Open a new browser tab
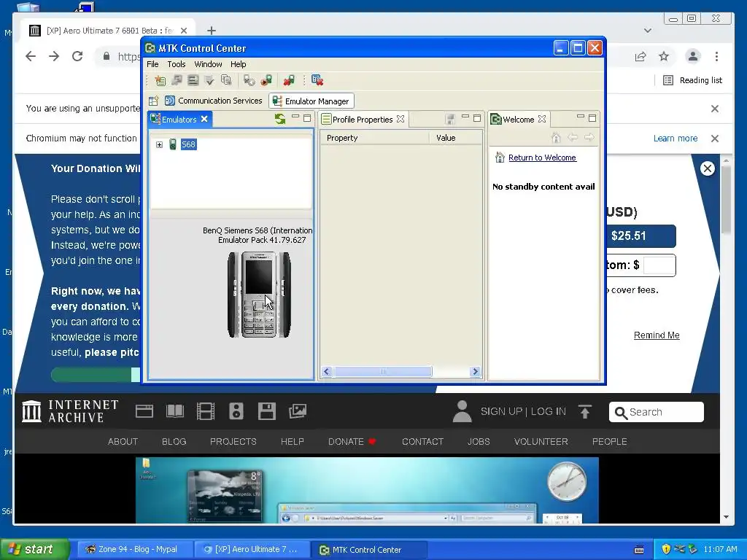The height and width of the screenshot is (560, 747). [212, 31]
